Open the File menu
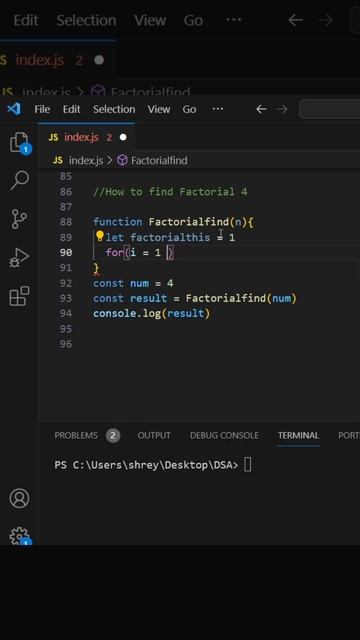 tap(42, 109)
